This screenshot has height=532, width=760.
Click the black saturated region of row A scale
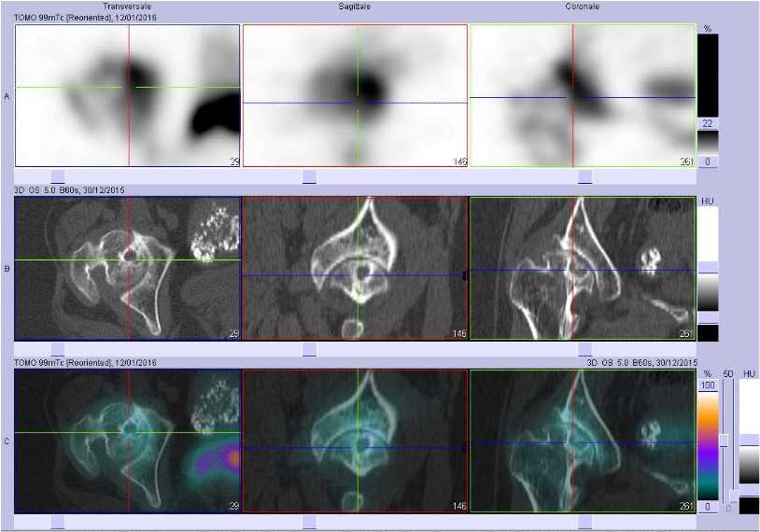click(x=708, y=75)
